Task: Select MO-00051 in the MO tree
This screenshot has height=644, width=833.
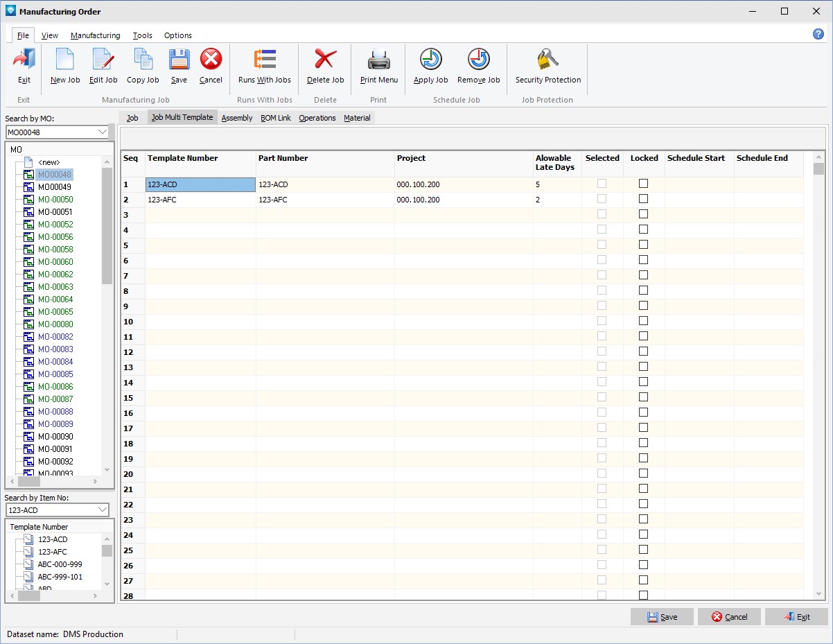Action: (x=55, y=212)
